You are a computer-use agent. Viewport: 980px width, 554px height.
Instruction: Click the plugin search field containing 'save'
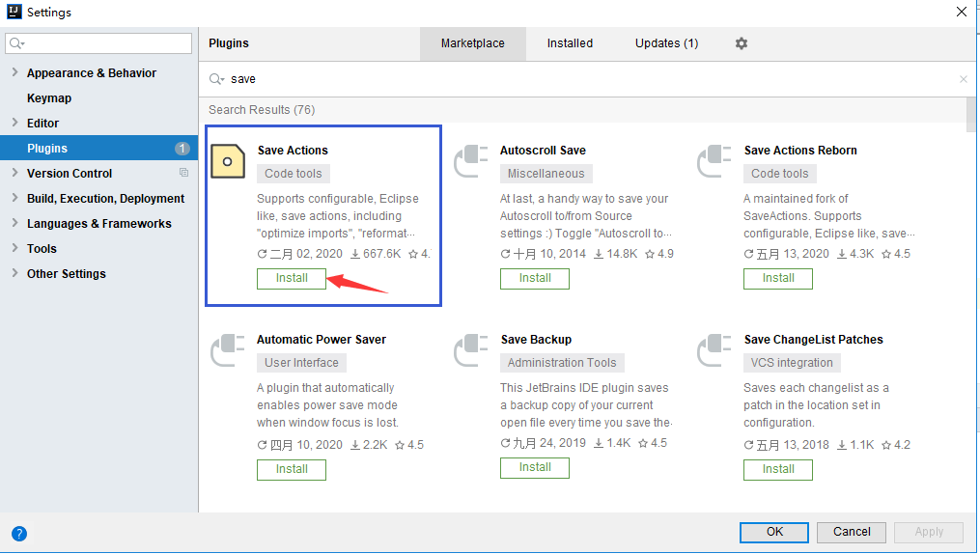click(x=587, y=79)
